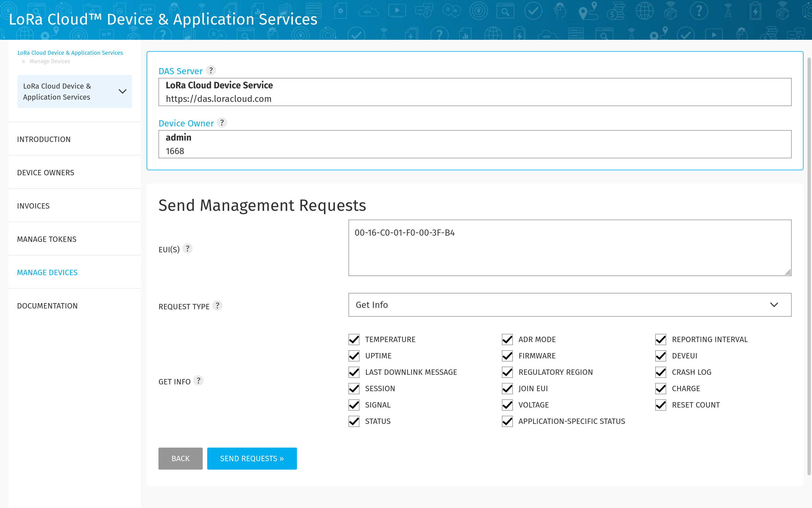Open the DAS Server help icon

coord(211,71)
